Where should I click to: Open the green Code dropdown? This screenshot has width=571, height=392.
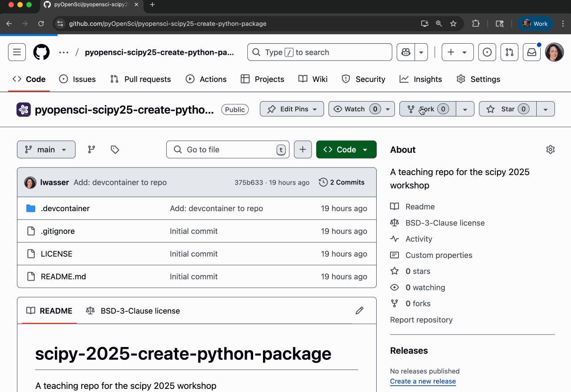pyautogui.click(x=346, y=150)
